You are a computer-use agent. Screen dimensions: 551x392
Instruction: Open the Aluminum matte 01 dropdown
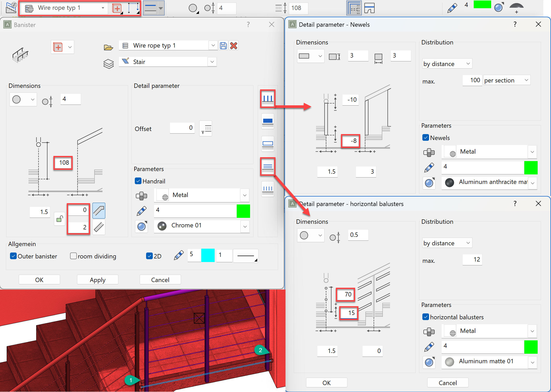(x=533, y=362)
